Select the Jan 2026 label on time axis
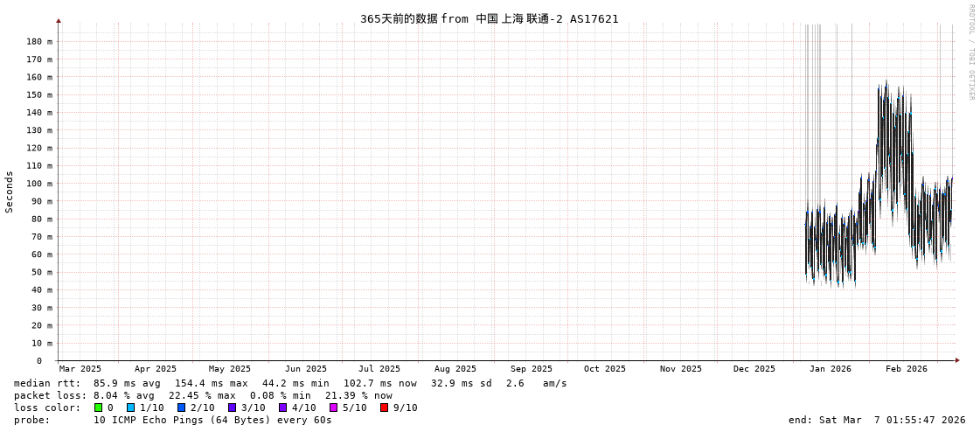 tap(830, 369)
